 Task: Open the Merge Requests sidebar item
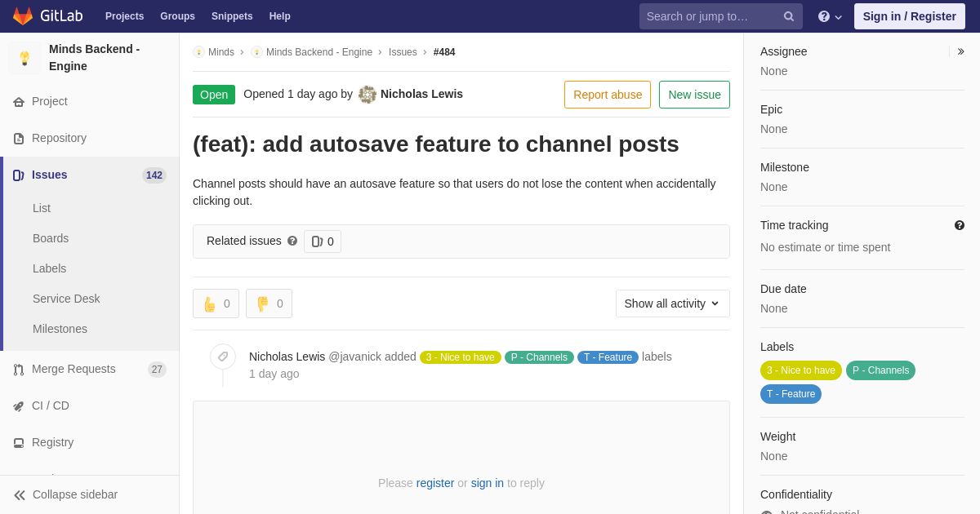point(73,369)
